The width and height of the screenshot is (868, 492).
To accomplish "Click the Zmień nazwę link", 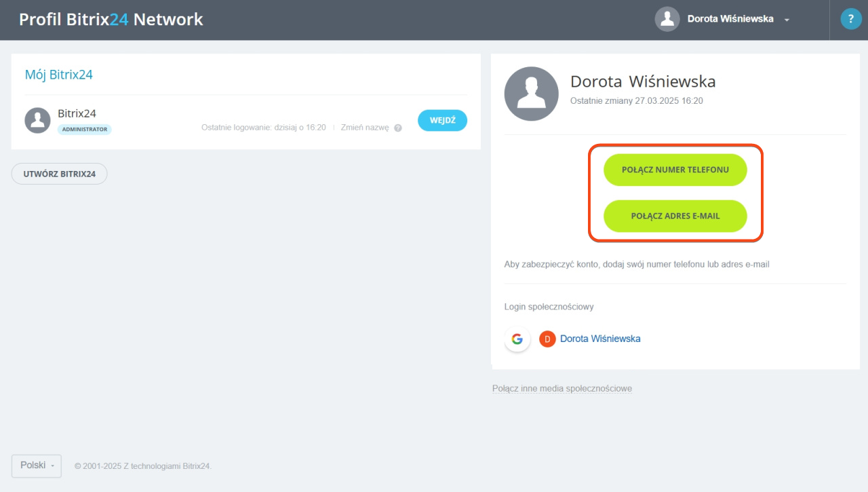I will click(365, 128).
